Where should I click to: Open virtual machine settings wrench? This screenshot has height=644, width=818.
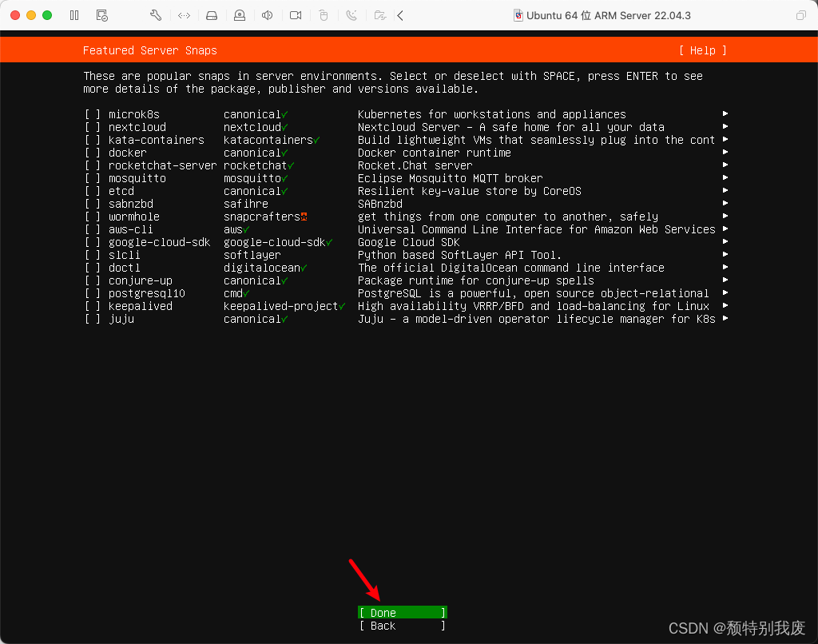[156, 16]
